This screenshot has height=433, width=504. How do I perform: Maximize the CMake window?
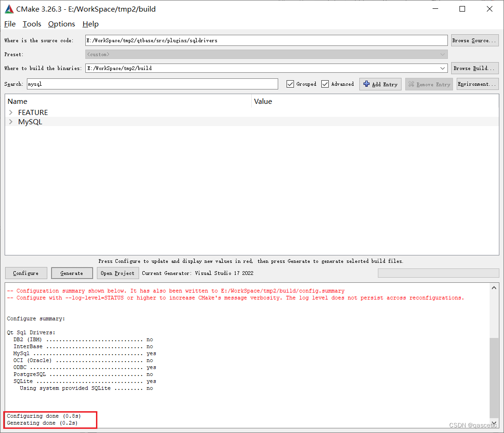coord(462,9)
